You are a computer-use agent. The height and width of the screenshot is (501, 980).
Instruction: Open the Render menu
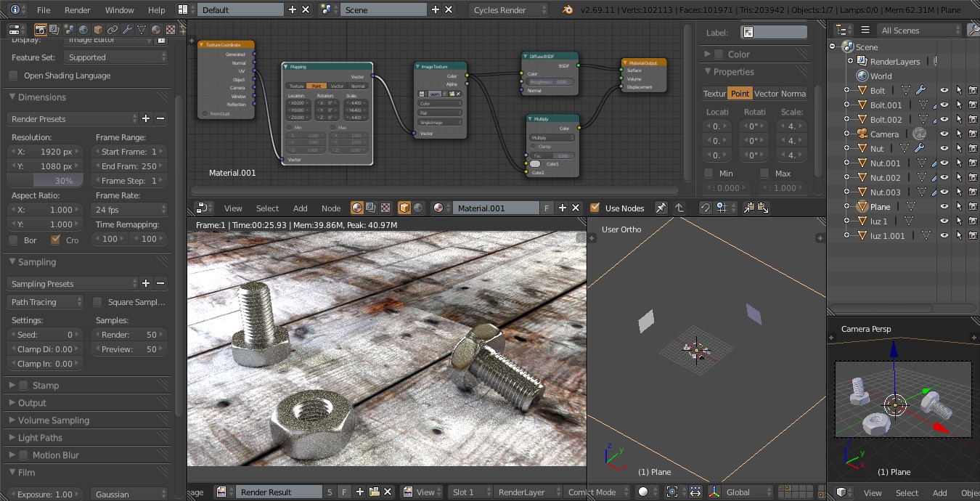[77, 10]
